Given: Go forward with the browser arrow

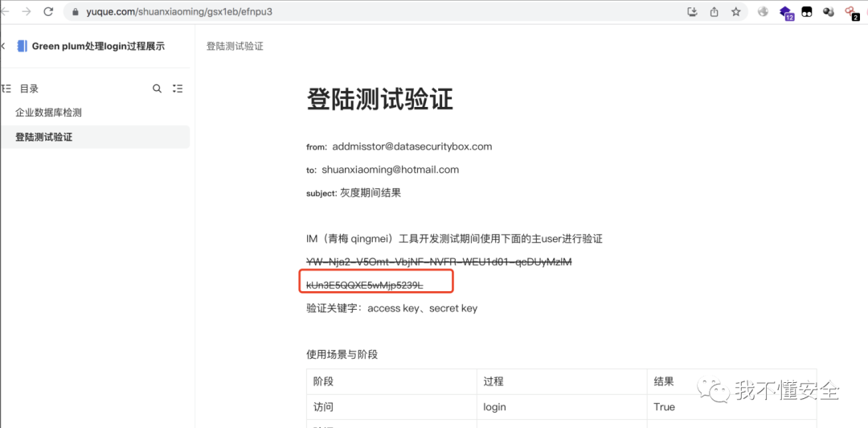Looking at the screenshot, I should coord(26,11).
